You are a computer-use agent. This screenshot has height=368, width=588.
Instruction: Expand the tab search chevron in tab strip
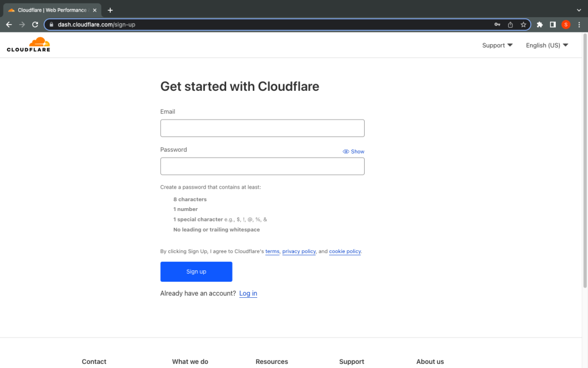tap(578, 10)
